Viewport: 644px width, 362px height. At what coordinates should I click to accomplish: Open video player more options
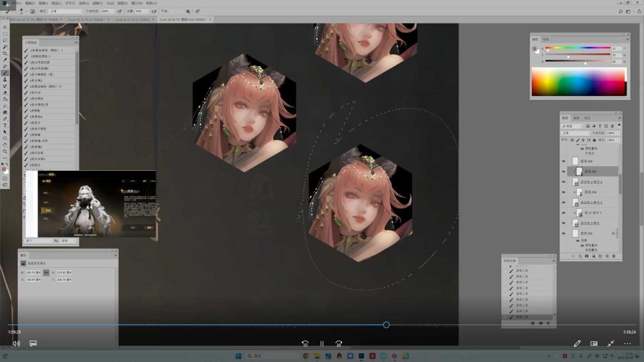coord(628,344)
